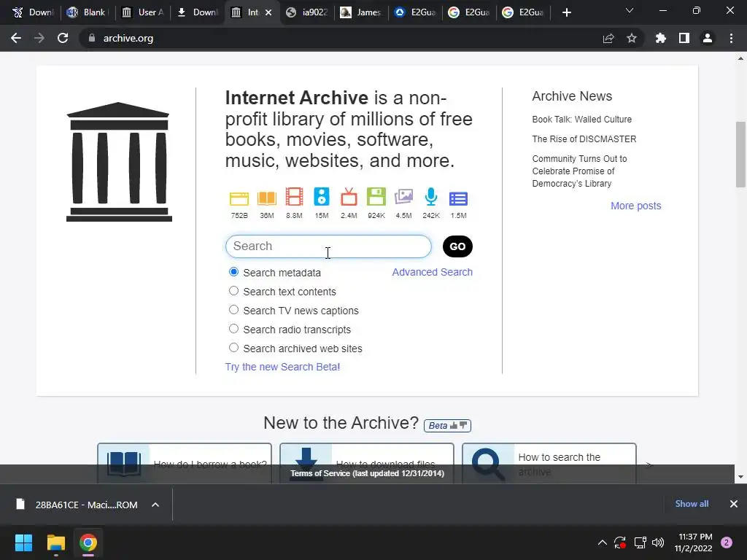Click the GO search button

point(457,246)
